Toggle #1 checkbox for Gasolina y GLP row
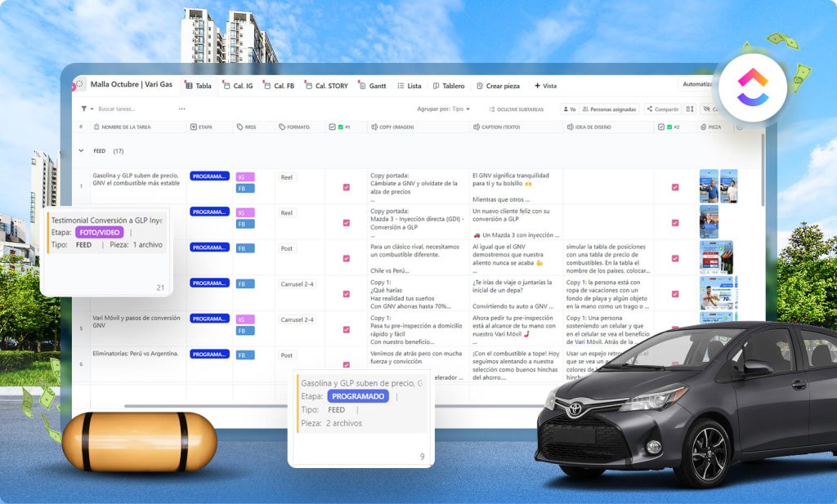837x504 pixels. (x=347, y=187)
